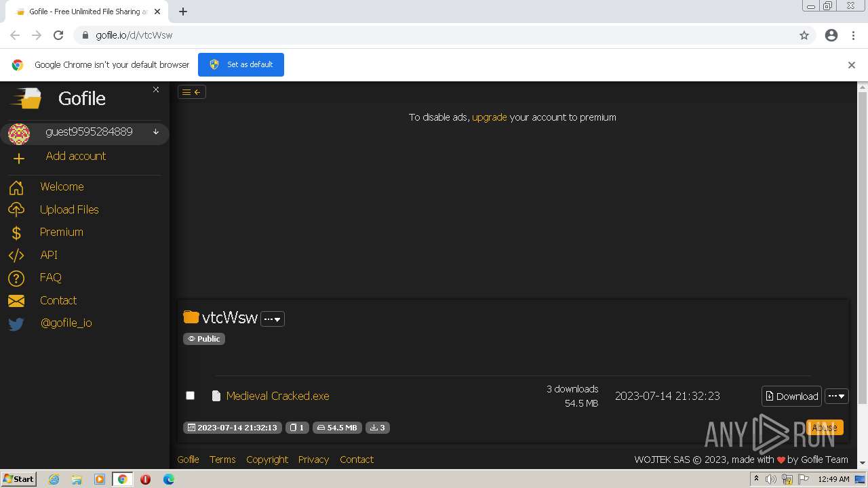Screen dimensions: 868x488
Task: Download Medieval Cracked.exe
Action: [791, 396]
